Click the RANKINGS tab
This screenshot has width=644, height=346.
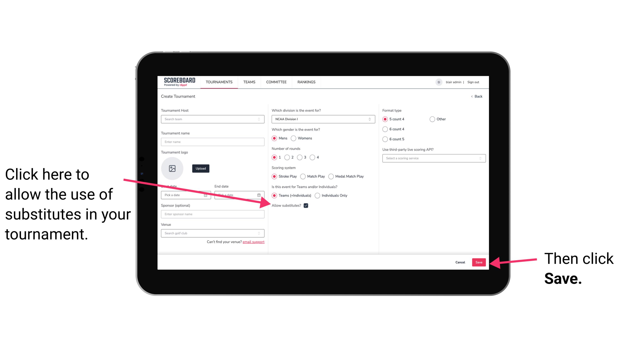(x=307, y=82)
